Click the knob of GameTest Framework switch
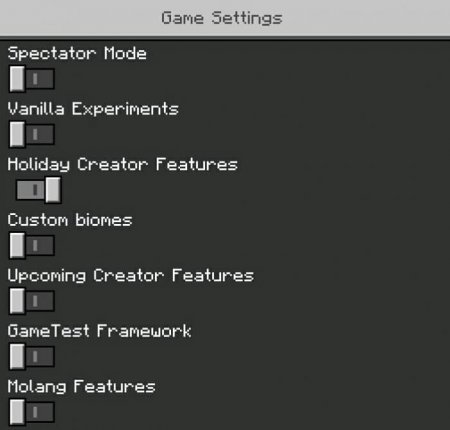The image size is (450, 430). [x=17, y=357]
